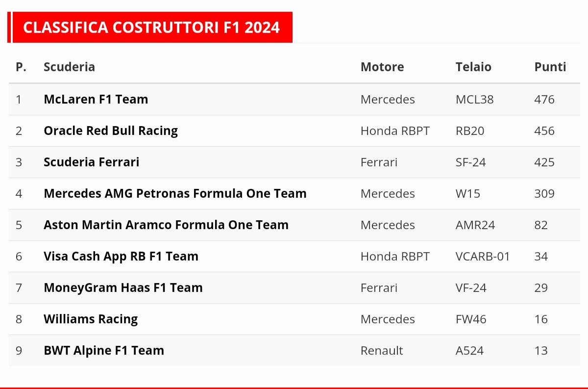Open Mercedes AMG Petronas Formula One Team
Screen dimensions: 588x389
(x=175, y=194)
